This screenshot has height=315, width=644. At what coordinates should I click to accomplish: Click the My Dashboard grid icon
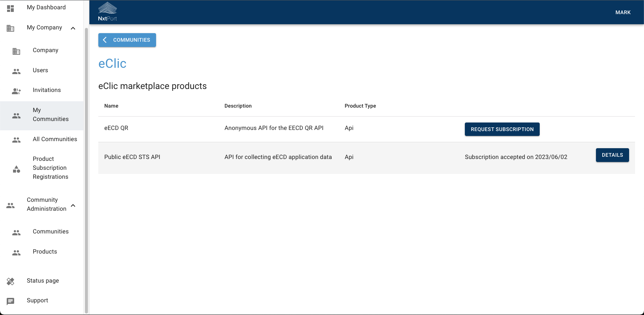click(x=10, y=8)
